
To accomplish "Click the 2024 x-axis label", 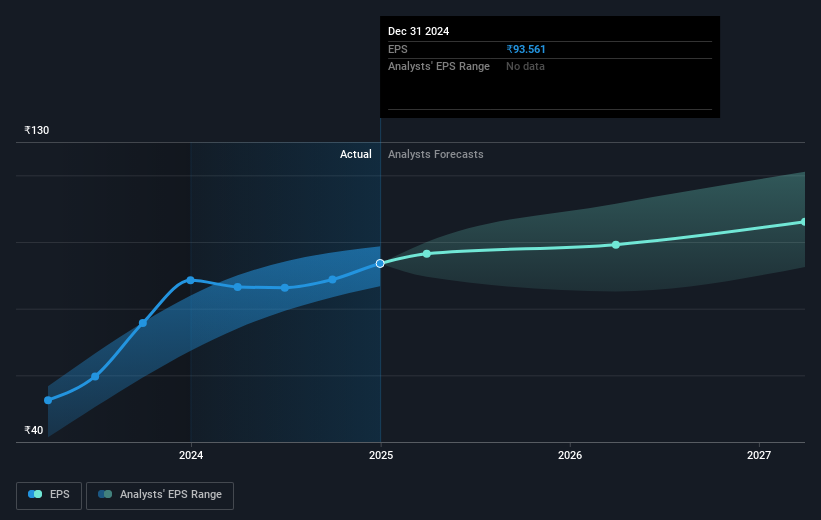I will [191, 455].
